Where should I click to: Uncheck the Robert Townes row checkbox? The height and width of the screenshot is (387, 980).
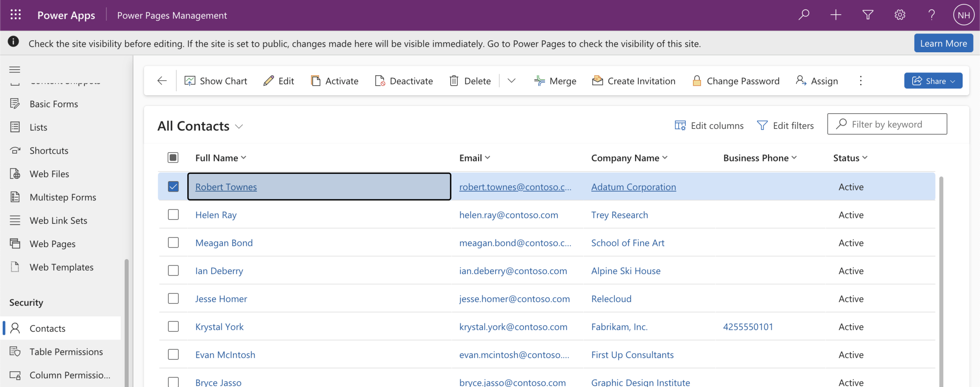[173, 187]
